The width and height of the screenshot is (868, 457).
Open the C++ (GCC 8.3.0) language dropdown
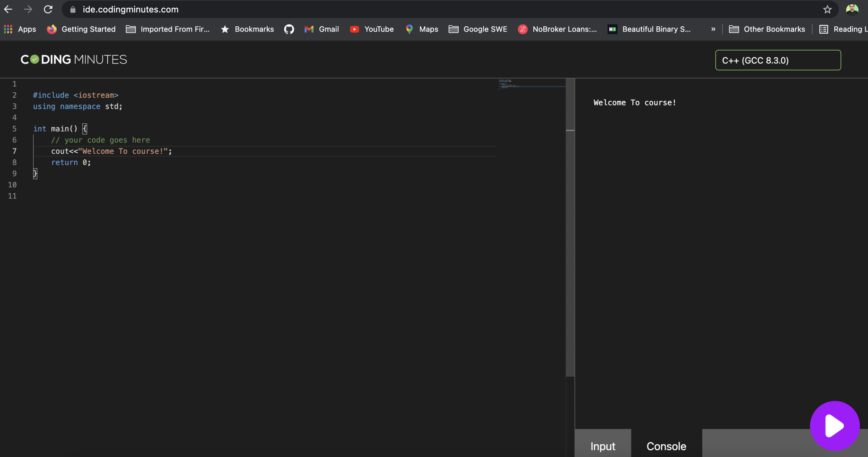click(x=778, y=60)
